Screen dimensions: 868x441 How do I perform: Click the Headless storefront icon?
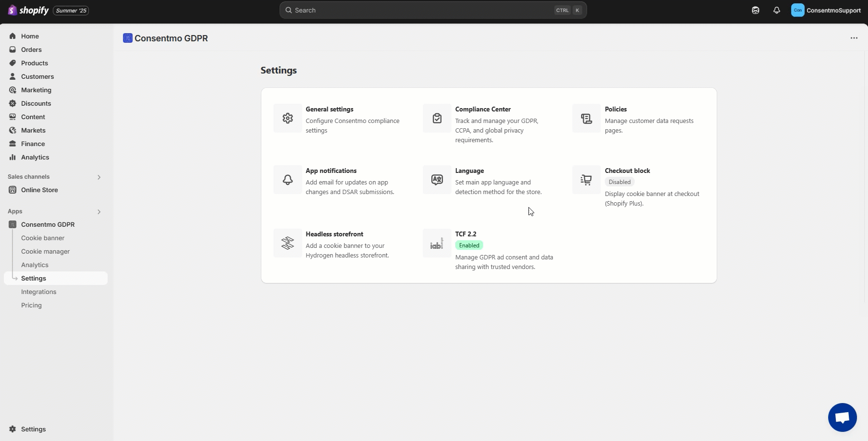click(x=288, y=243)
